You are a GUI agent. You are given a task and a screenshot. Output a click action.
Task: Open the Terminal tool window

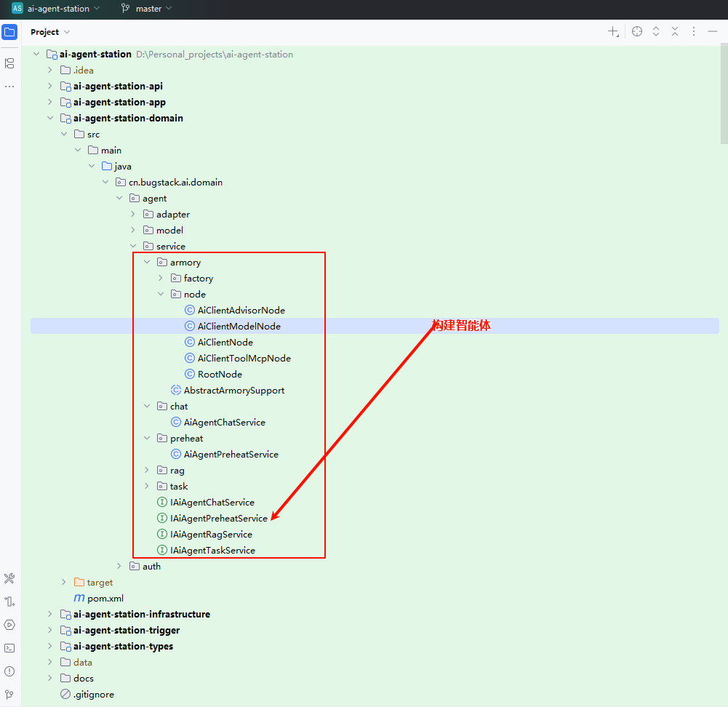9,647
